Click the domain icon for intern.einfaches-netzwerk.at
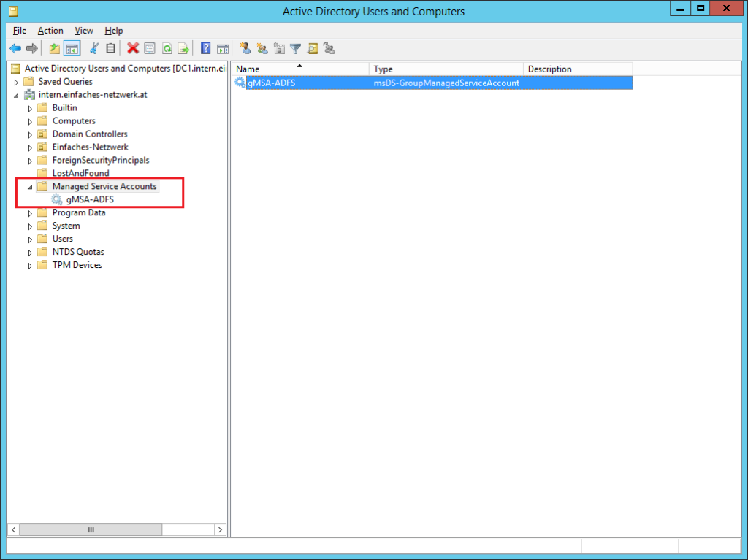Viewport: 748px width, 560px height. click(x=29, y=94)
